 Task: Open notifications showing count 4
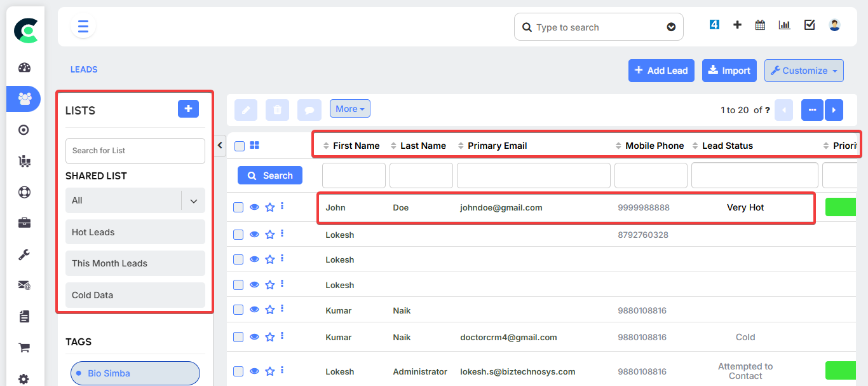(714, 24)
